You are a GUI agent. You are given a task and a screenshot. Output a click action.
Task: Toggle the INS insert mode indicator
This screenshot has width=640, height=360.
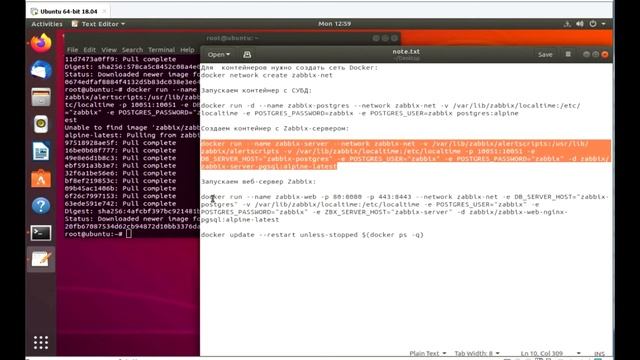(599, 353)
